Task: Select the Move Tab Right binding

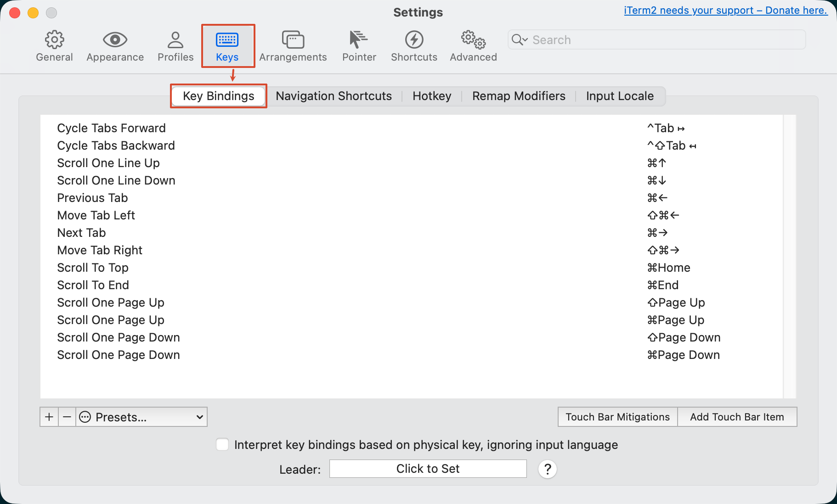Action: click(411, 250)
